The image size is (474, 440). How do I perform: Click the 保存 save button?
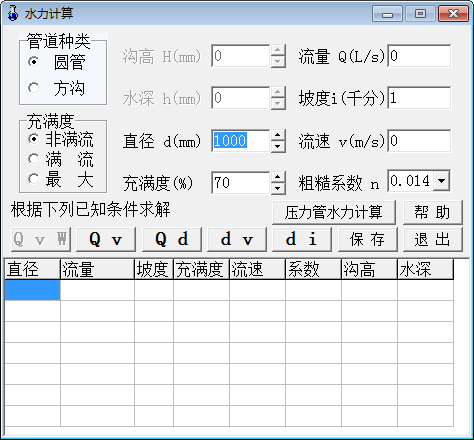click(368, 239)
